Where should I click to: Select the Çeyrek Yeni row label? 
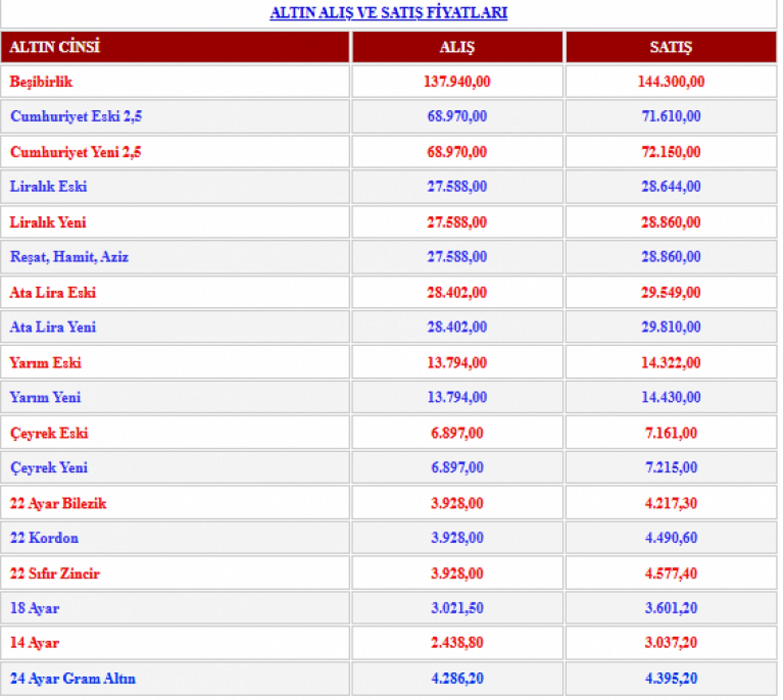point(49,468)
